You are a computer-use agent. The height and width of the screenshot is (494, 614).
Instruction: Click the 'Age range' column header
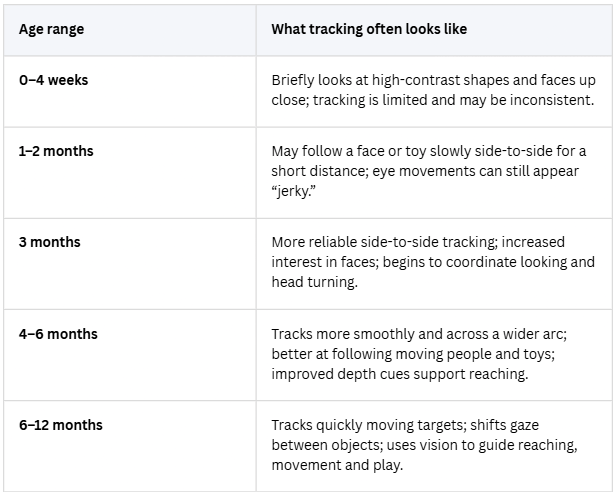51,29
